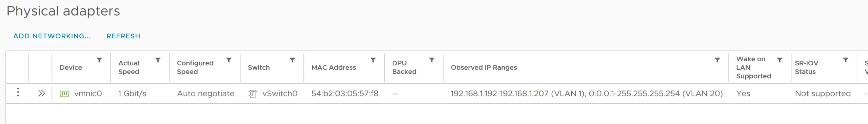The image size is (868, 124).
Task: Filter the Switch column
Action: click(292, 60)
